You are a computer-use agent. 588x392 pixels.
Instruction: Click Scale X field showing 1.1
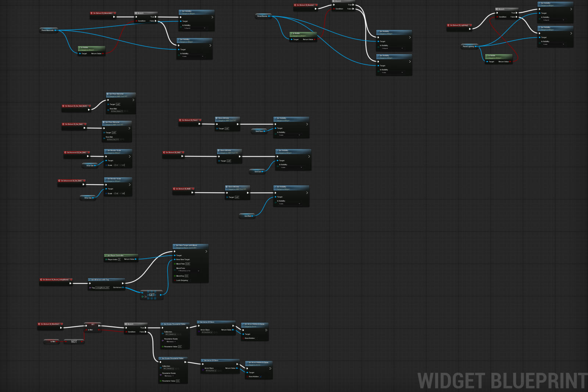(x=117, y=165)
